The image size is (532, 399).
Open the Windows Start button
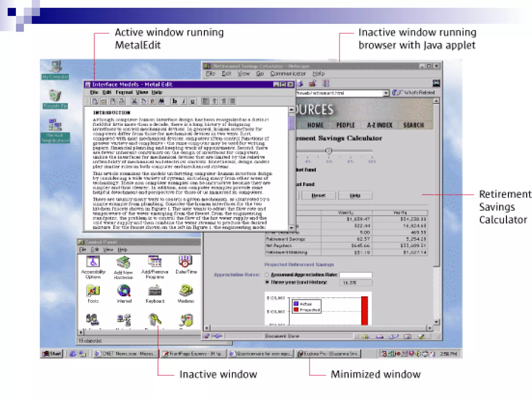coord(52,354)
